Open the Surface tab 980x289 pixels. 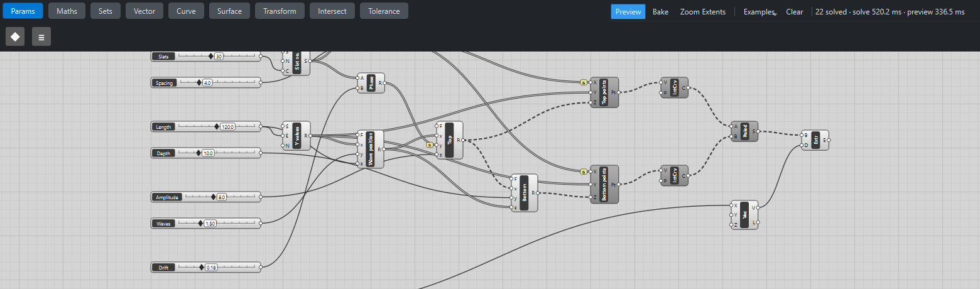coord(229,11)
